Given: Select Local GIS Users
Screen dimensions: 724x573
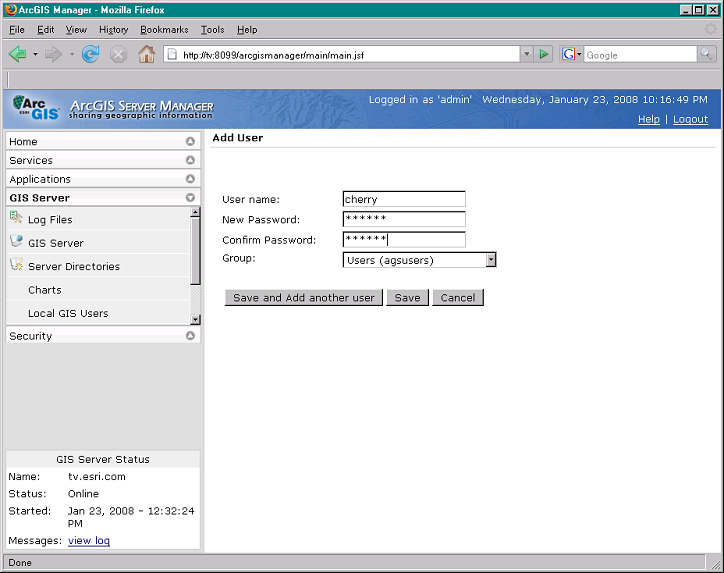Looking at the screenshot, I should point(68,314).
